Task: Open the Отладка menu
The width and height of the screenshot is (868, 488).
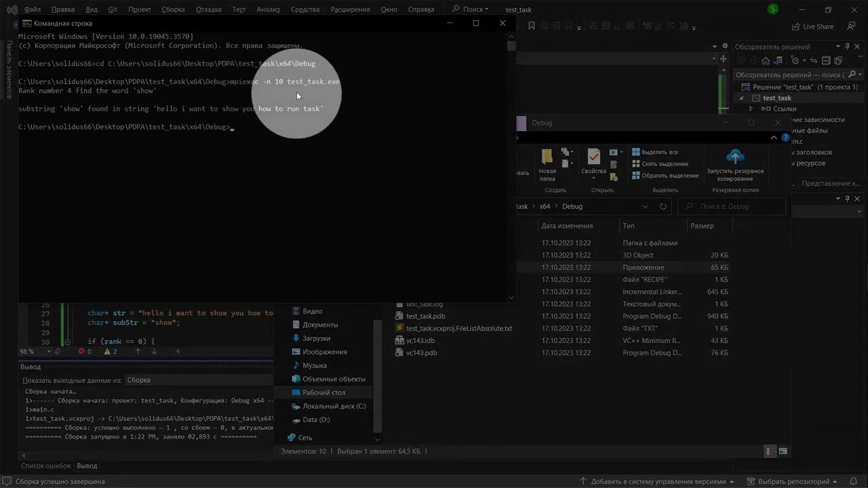Action: click(209, 9)
